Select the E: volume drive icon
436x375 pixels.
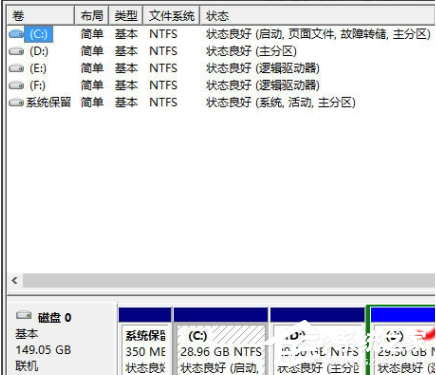point(16,68)
